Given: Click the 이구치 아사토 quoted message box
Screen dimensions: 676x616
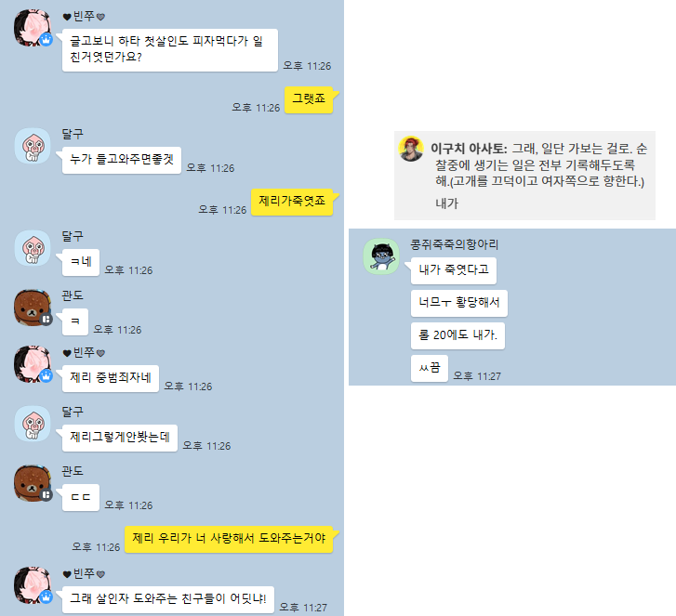Looking at the screenshot, I should pos(524,176).
